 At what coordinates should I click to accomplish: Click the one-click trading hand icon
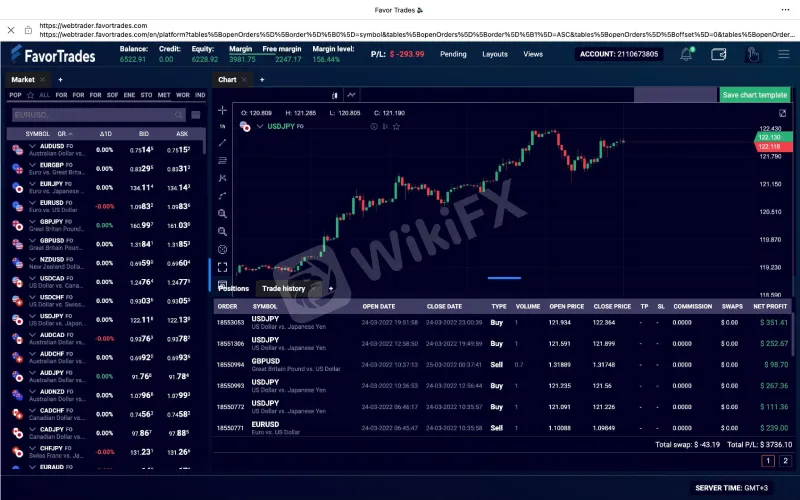(753, 54)
